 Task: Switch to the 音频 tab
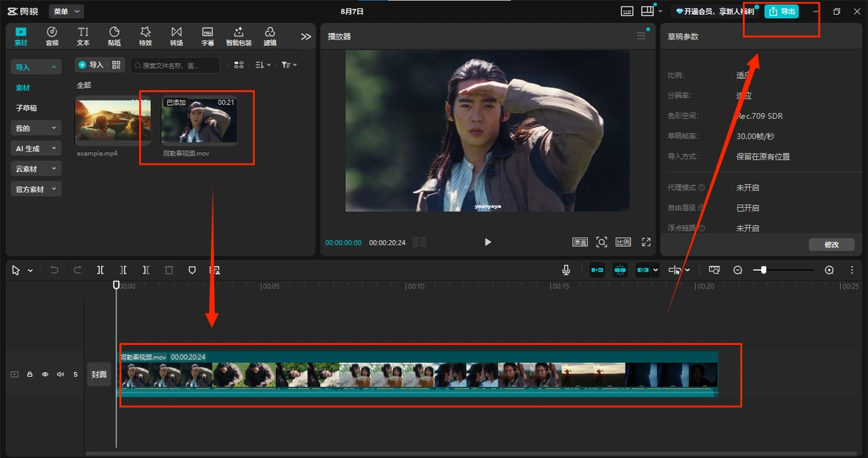click(52, 36)
